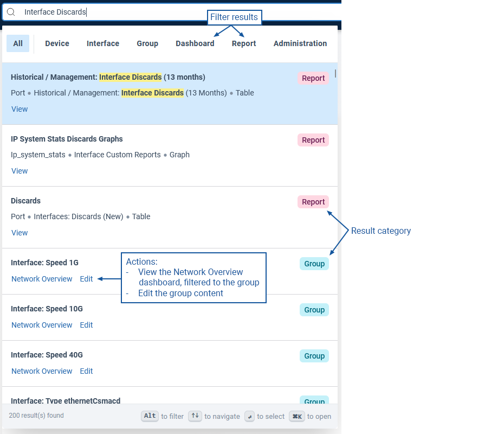
Task: Click the Interface Discards search field
Action: [x=163, y=12]
